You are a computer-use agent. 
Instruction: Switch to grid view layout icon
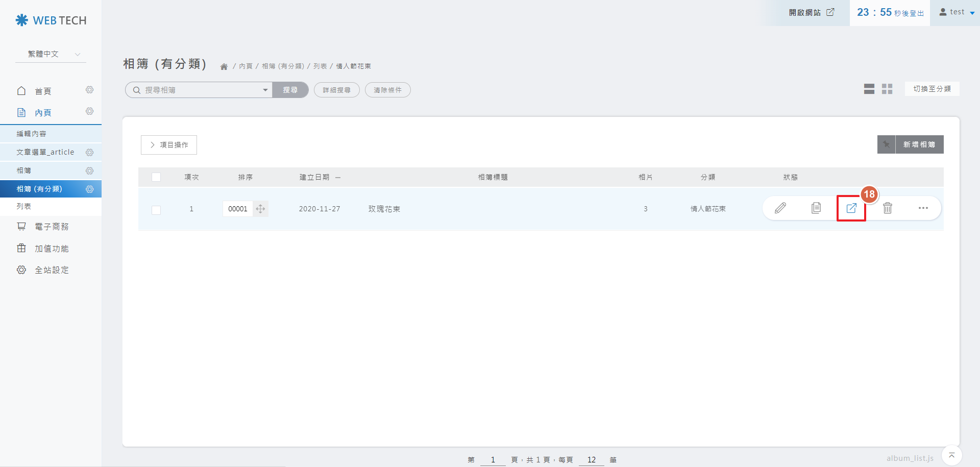887,89
